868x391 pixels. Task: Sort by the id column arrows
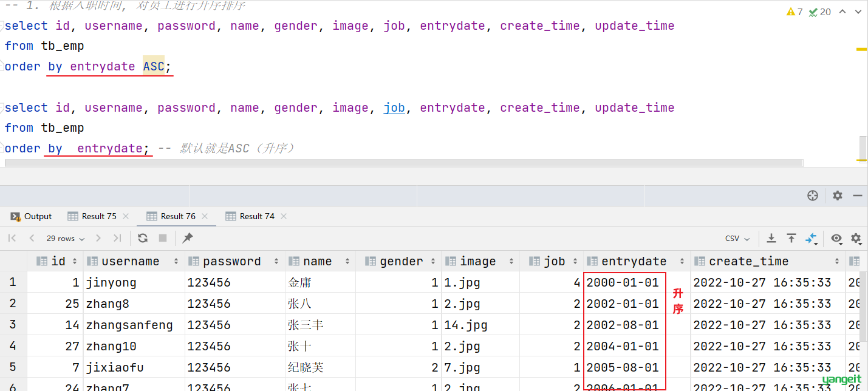75,262
